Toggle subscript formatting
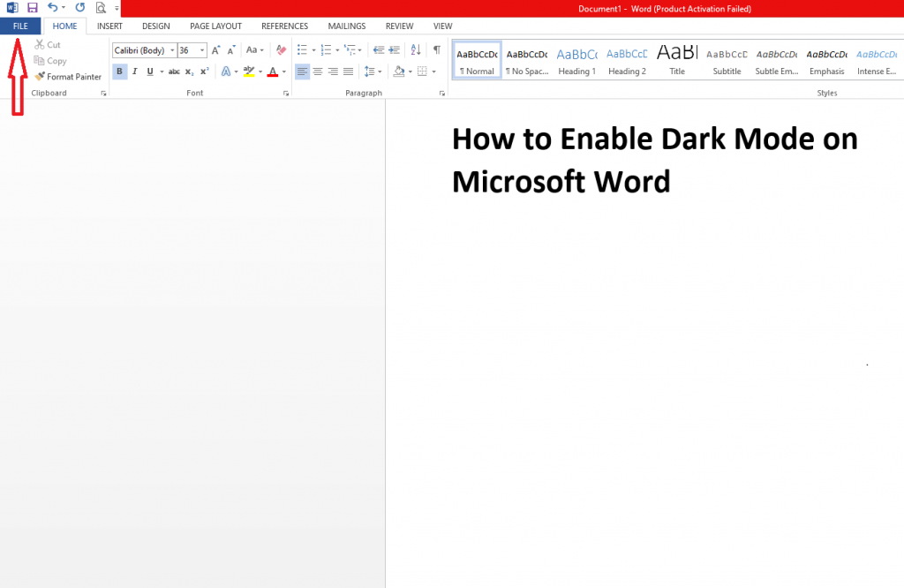904x588 pixels. (189, 72)
